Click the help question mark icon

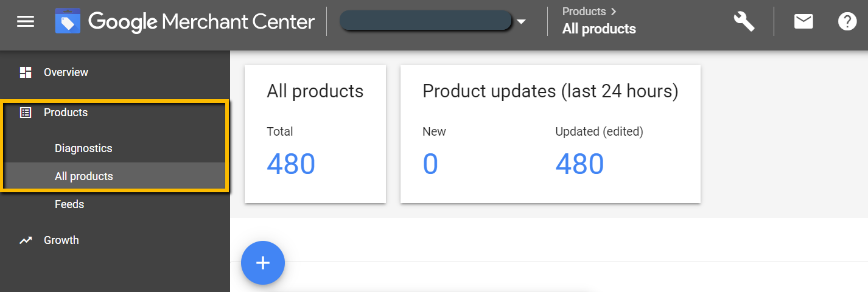click(847, 22)
